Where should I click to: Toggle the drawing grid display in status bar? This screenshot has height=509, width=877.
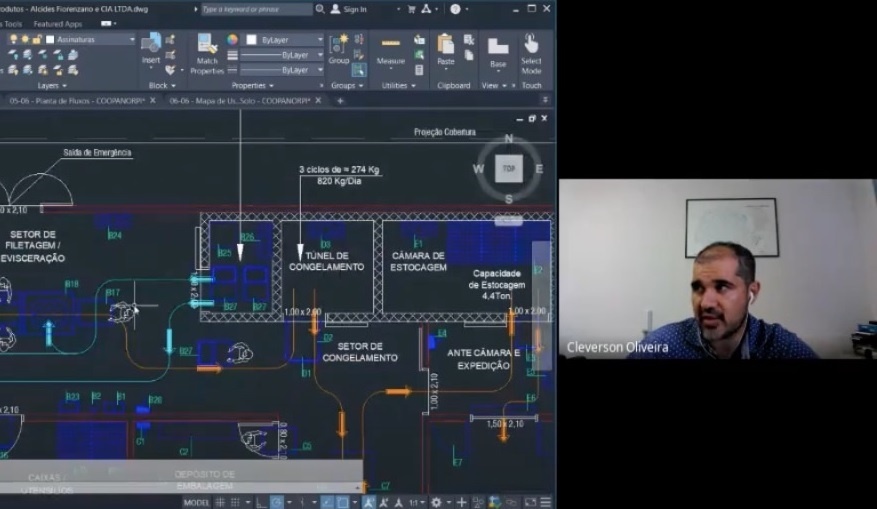[x=221, y=502]
